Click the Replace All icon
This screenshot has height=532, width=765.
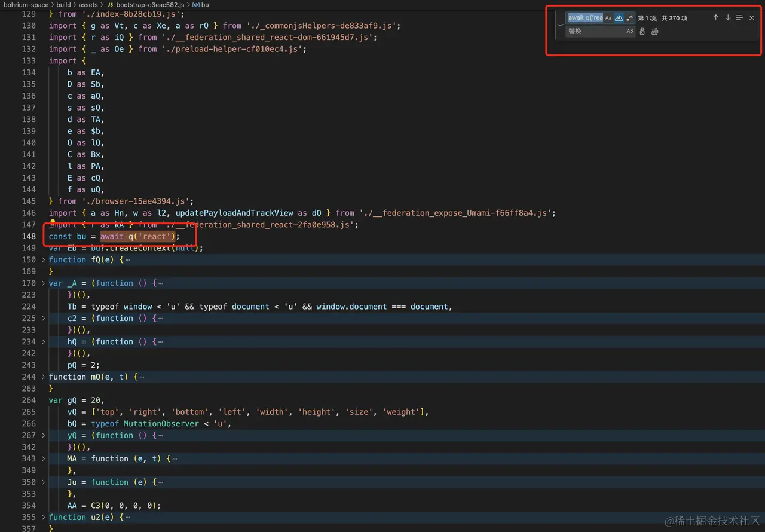tap(655, 31)
